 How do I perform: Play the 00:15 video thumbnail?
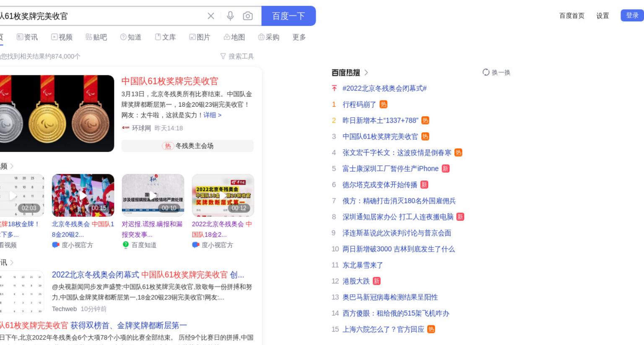83,195
